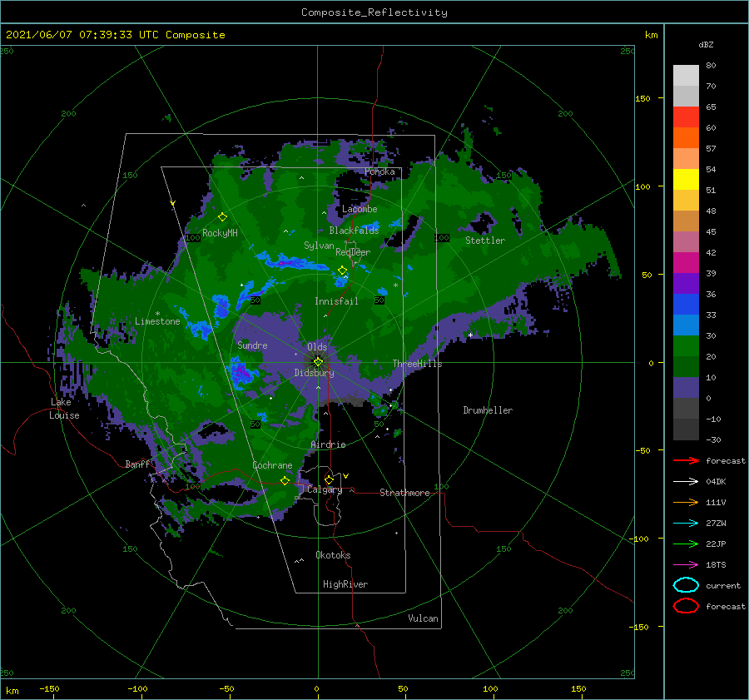Click the yellow diamond marker below RedDeer

[342, 271]
